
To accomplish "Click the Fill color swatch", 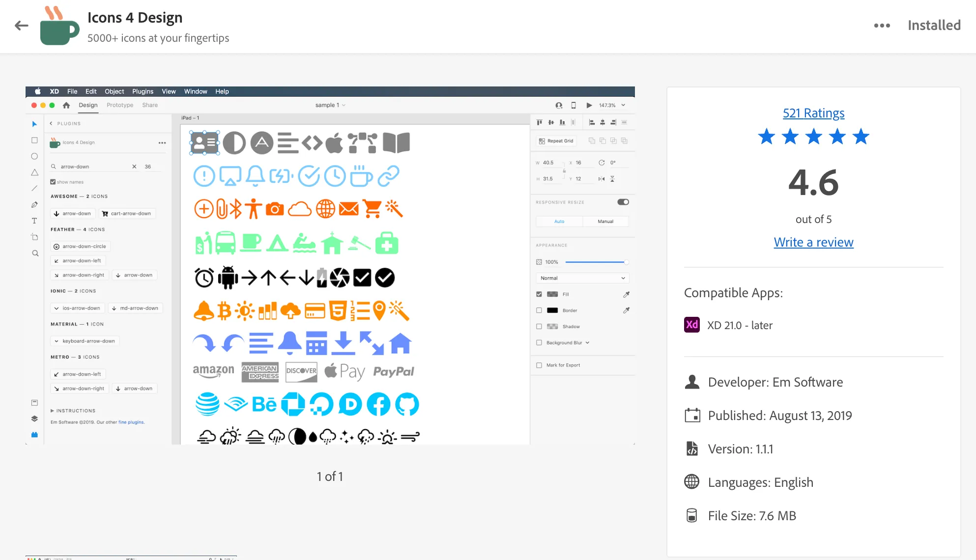I will tap(552, 294).
